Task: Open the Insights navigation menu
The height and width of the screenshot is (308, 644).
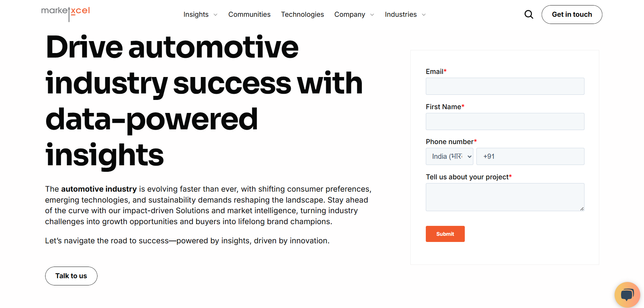Action: point(196,14)
